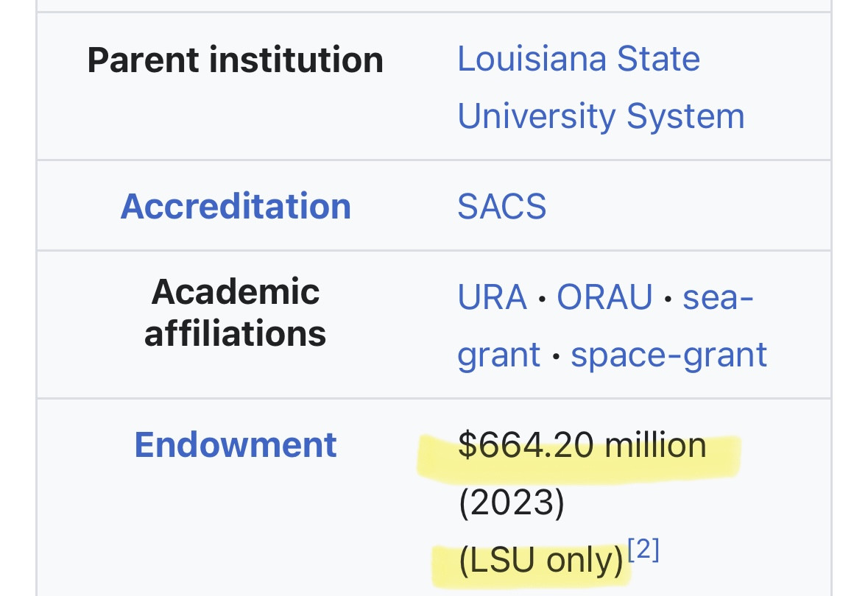Open the space-grant link
The height and width of the screenshot is (596, 868).
tap(668, 355)
